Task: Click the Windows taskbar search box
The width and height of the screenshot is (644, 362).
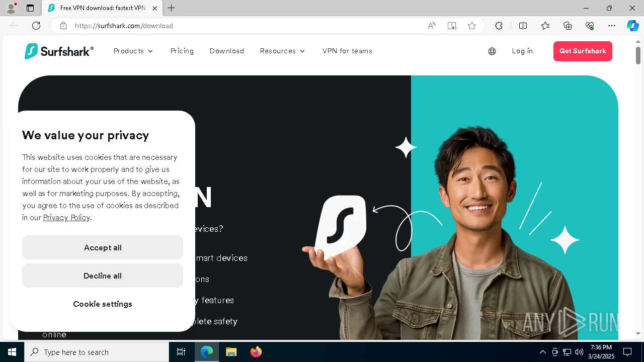Action: click(x=97, y=352)
